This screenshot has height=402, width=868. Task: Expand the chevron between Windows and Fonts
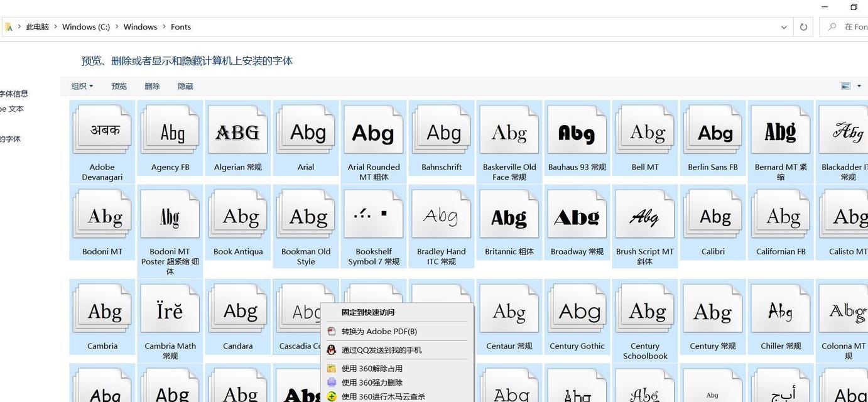point(164,27)
